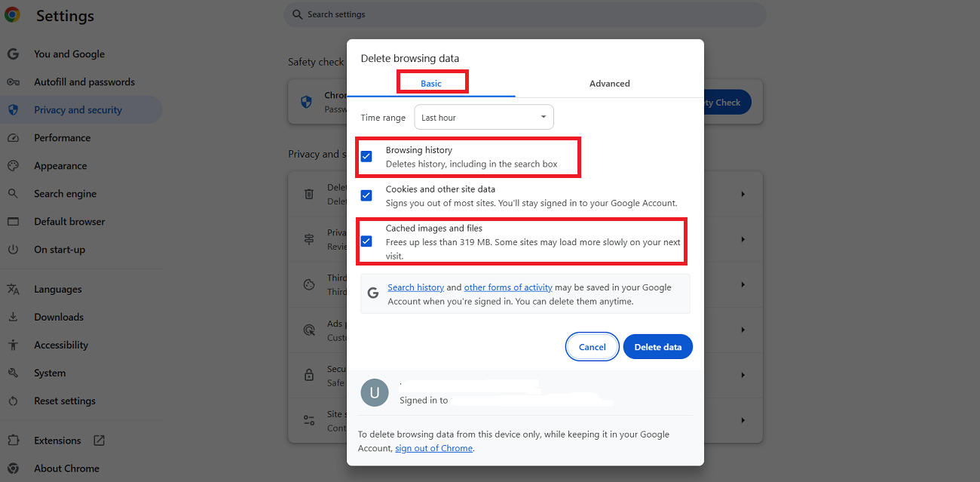Expand the Security settings row
Image resolution: width=980 pixels, height=482 pixels.
click(x=743, y=375)
